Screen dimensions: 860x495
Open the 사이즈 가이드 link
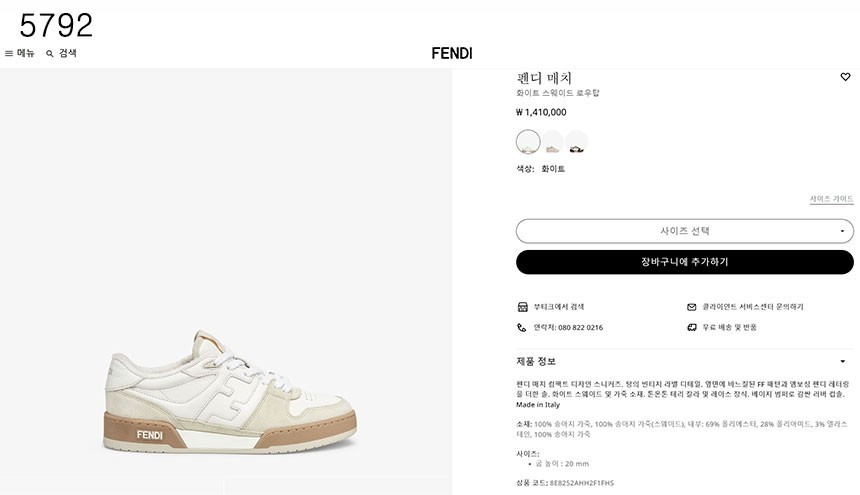(x=831, y=199)
